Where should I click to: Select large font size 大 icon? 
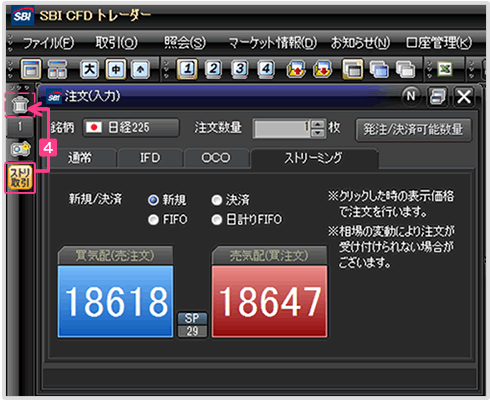point(89,69)
